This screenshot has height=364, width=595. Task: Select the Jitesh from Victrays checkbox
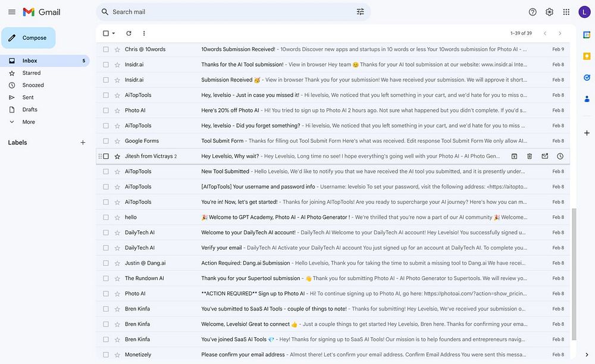pos(106,156)
